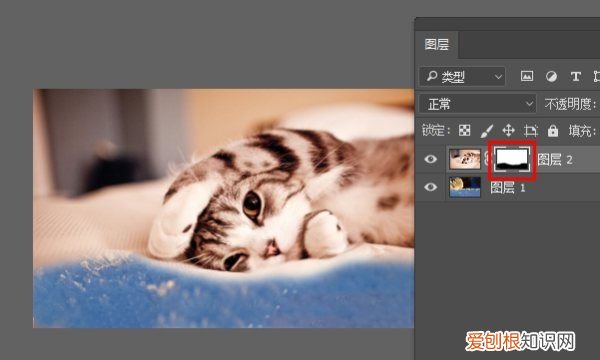Select the 图层 2 cat thumbnail

[465, 159]
